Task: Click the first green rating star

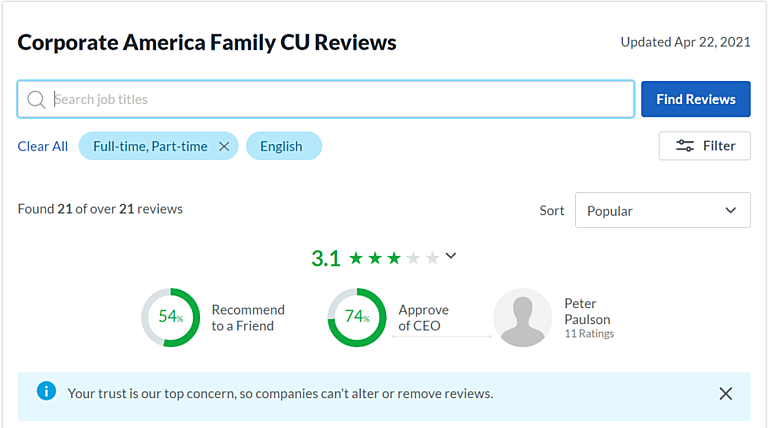Action: pos(356,258)
